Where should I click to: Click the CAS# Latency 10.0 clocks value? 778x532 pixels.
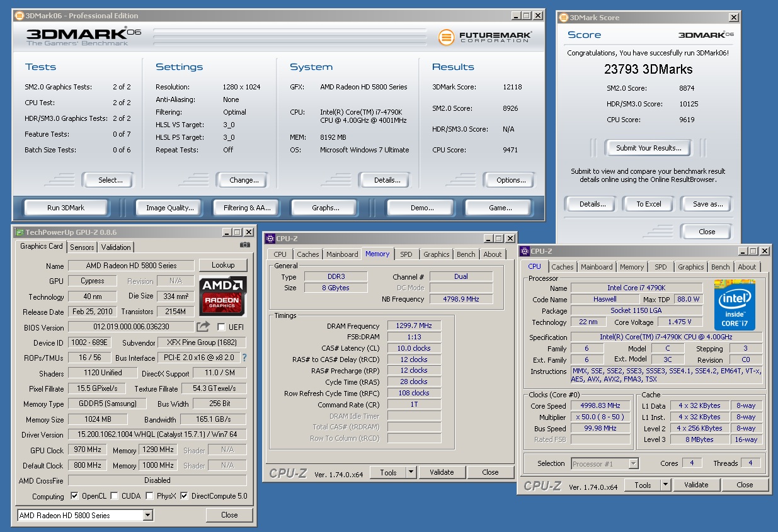tap(415, 348)
